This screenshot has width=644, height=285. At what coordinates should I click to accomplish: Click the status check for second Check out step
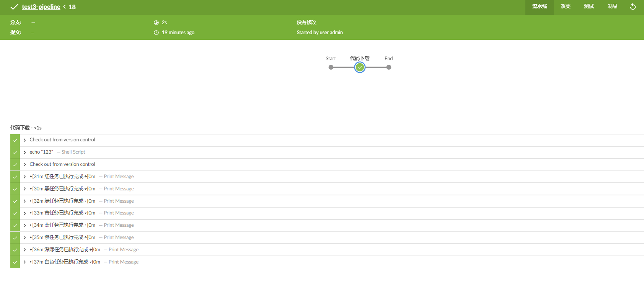15,165
